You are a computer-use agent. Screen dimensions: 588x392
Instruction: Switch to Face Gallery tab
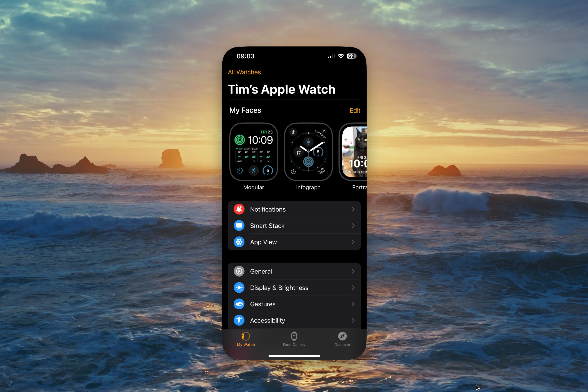point(294,339)
